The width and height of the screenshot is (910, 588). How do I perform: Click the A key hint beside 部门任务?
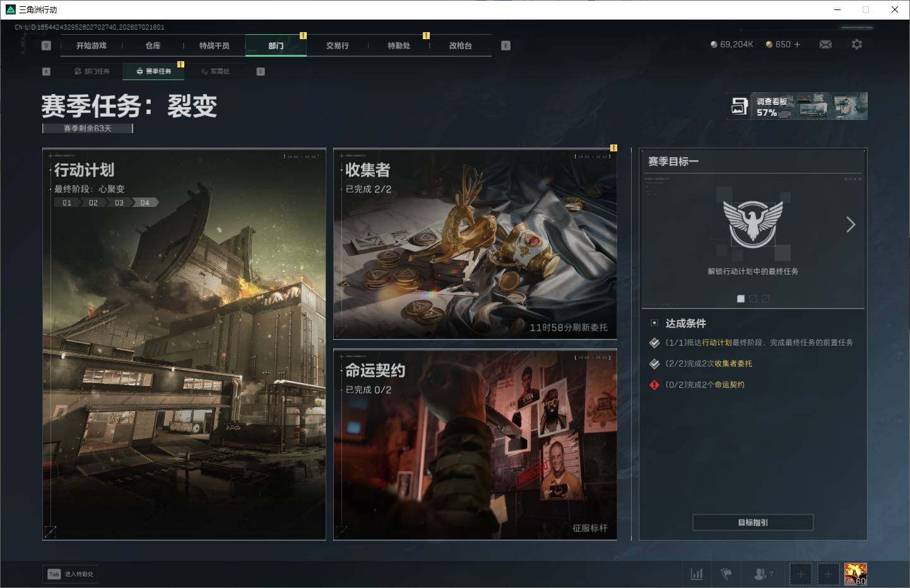click(x=46, y=71)
